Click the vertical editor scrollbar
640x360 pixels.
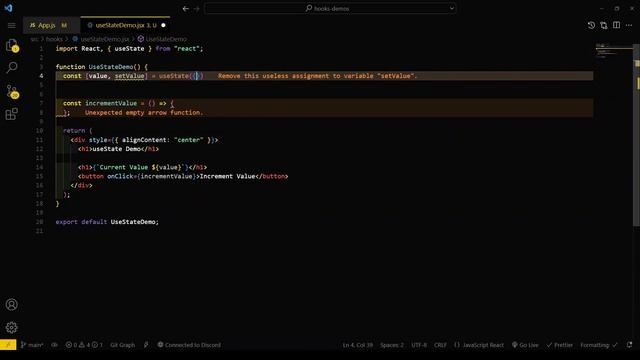tap(636, 135)
